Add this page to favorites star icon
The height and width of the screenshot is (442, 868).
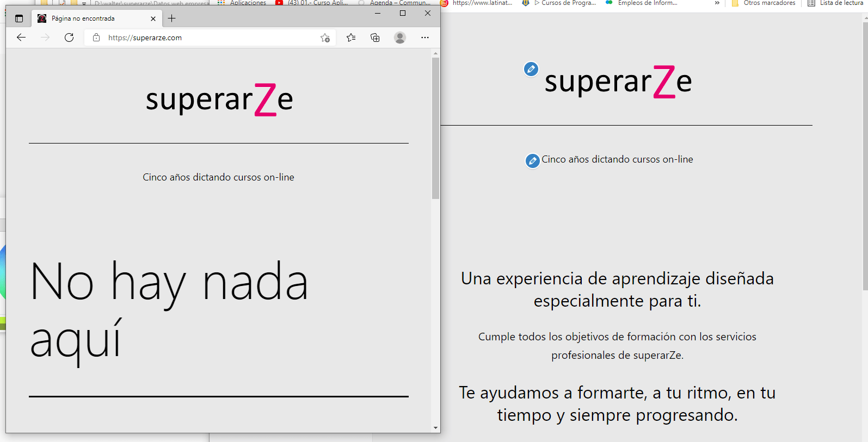(x=325, y=38)
